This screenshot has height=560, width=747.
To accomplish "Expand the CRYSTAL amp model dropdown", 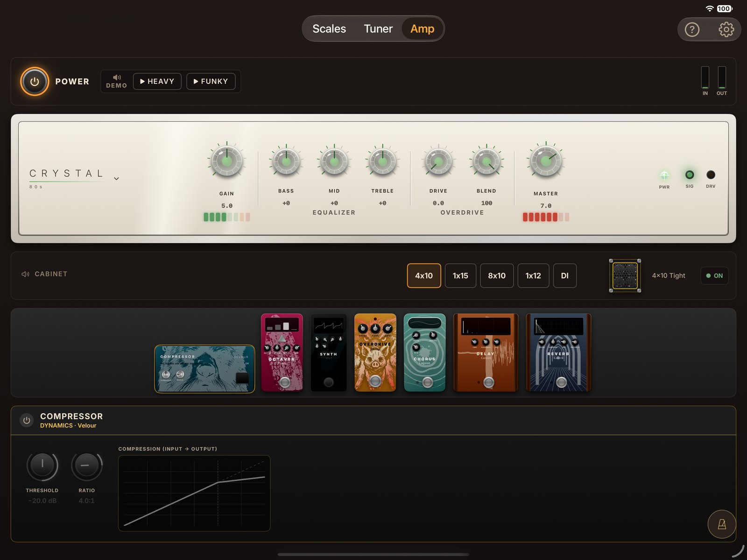I will [x=116, y=179].
